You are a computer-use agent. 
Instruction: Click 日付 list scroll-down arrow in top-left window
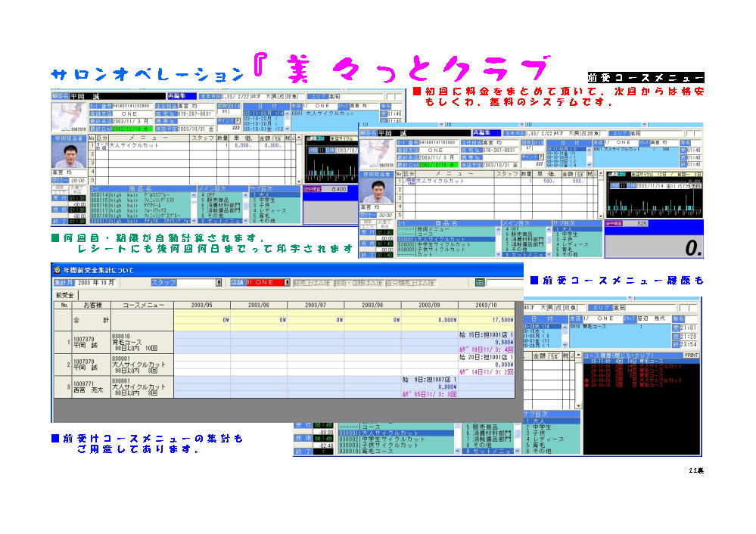coord(288,129)
